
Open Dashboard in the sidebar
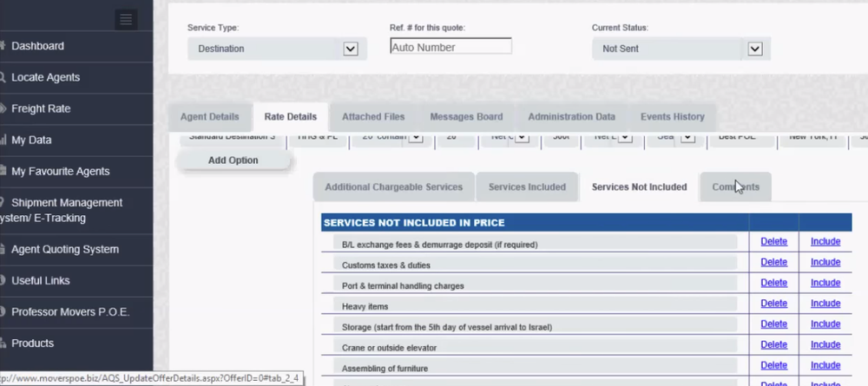click(37, 46)
